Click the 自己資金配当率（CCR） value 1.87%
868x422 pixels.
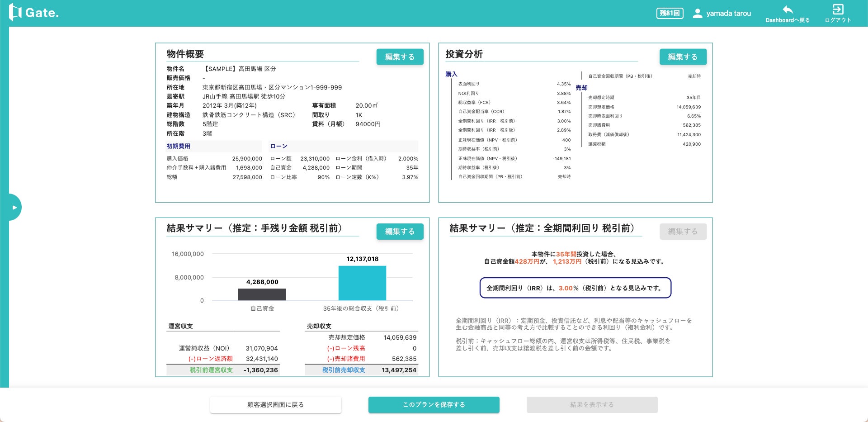[564, 112]
